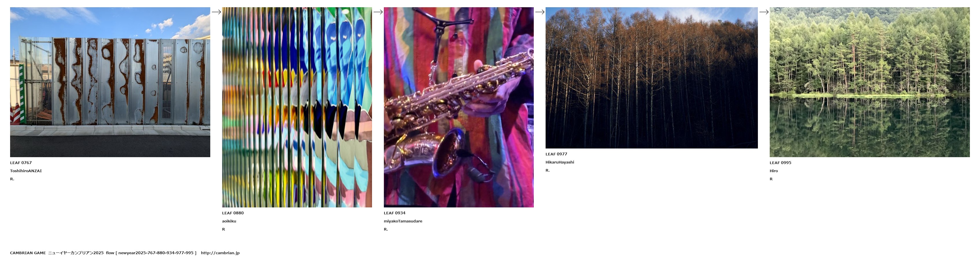Open the http://cambrian.jp link
Viewport: 980px width, 260px height.
tap(220, 253)
